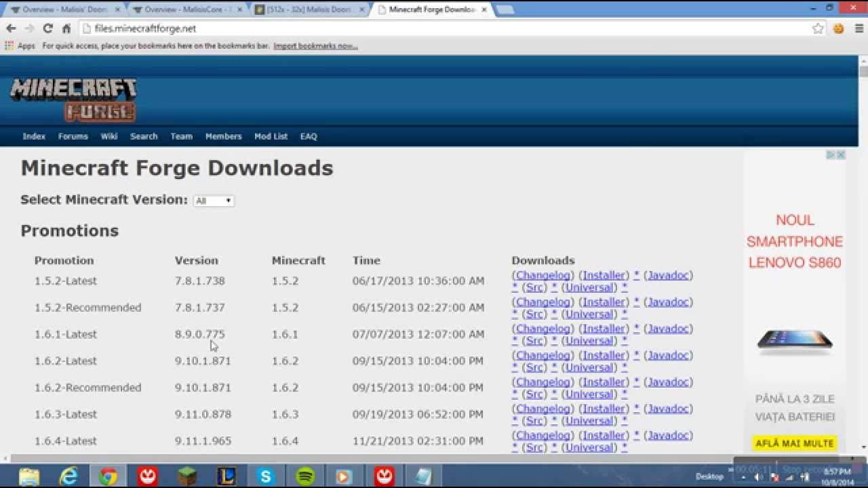
Task: Go back with the browser back arrow
Action: click(11, 28)
